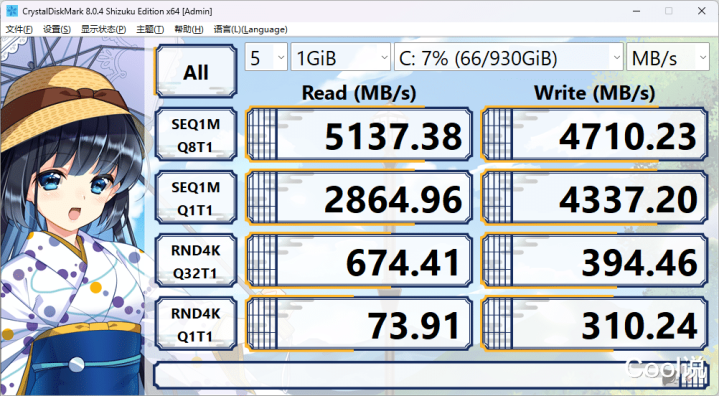Image resolution: width=719 pixels, height=396 pixels.
Task: Run the RND4K Q32T1 benchmark
Action: click(x=196, y=261)
